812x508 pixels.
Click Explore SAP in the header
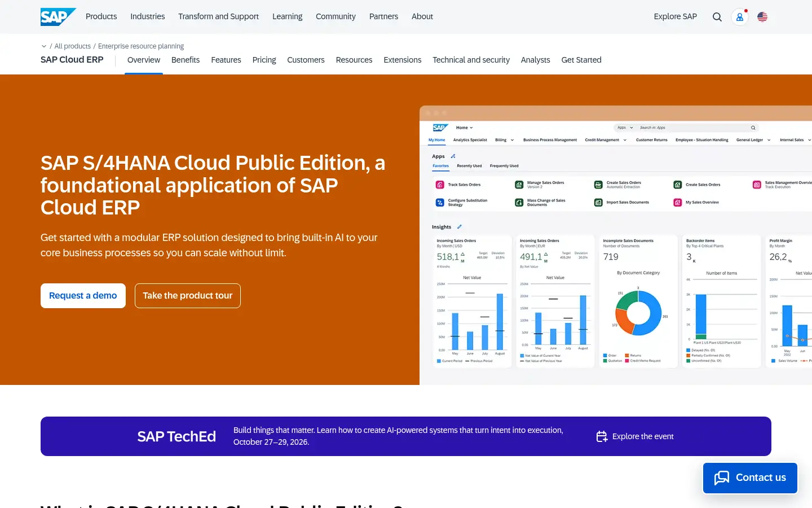click(x=676, y=16)
